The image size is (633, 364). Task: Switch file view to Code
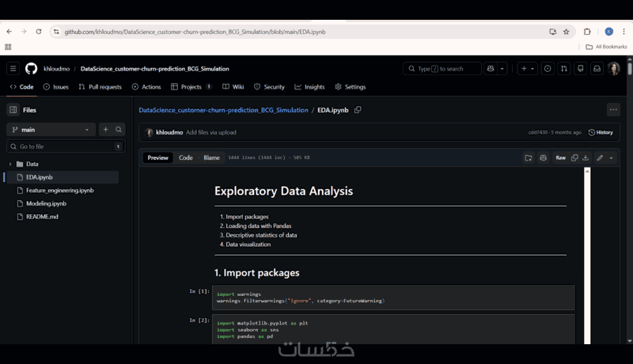pos(186,157)
